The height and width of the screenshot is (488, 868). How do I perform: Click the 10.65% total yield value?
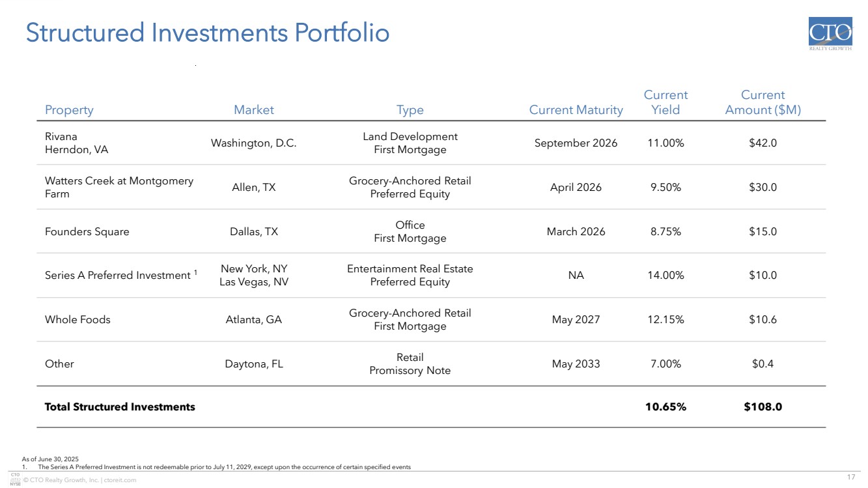(x=665, y=407)
